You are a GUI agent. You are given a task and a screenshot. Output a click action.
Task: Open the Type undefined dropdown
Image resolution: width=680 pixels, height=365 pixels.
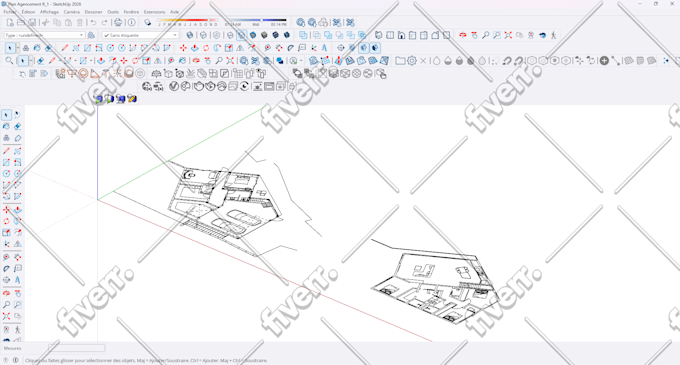pos(44,35)
